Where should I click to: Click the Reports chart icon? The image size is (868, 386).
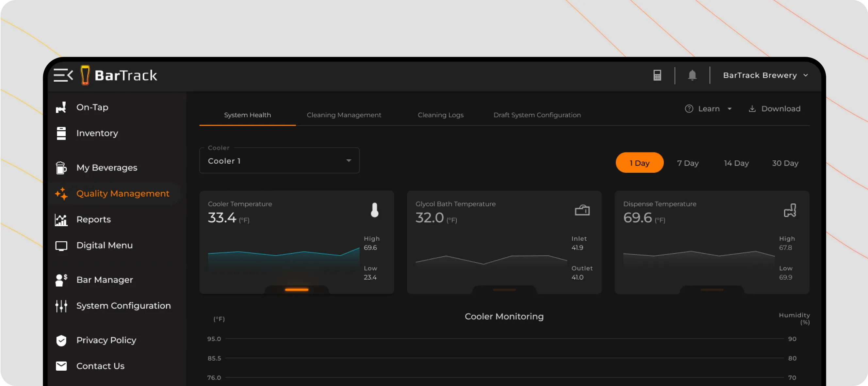click(61, 219)
